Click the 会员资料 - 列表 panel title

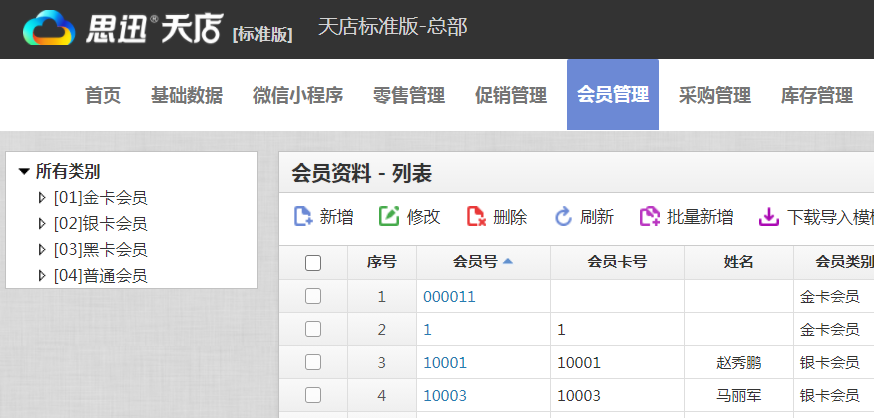click(362, 174)
